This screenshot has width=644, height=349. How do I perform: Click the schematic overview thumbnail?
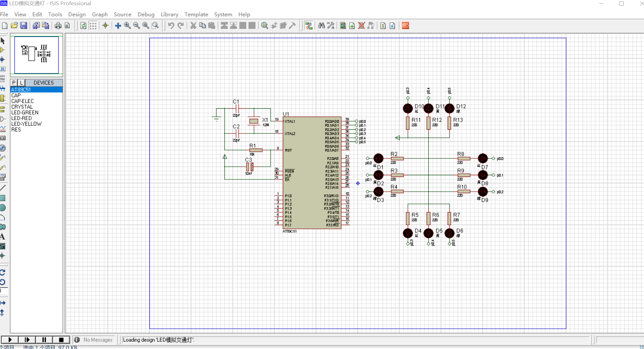pos(36,55)
